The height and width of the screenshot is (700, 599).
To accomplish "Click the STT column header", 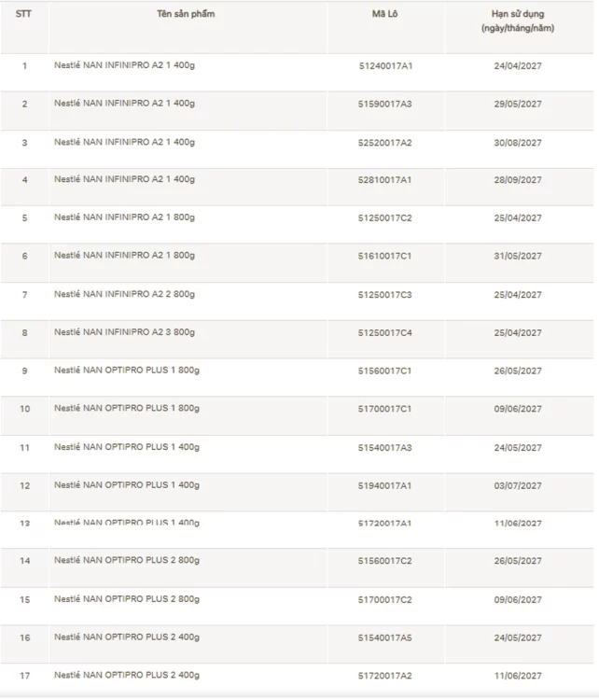I will point(24,14).
